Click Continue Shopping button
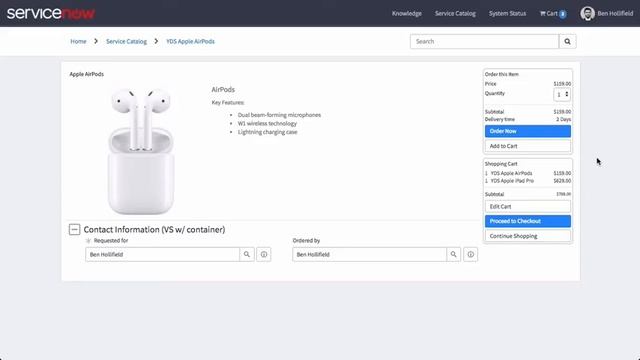Screen dimensions: 640x360 [x=528, y=236]
